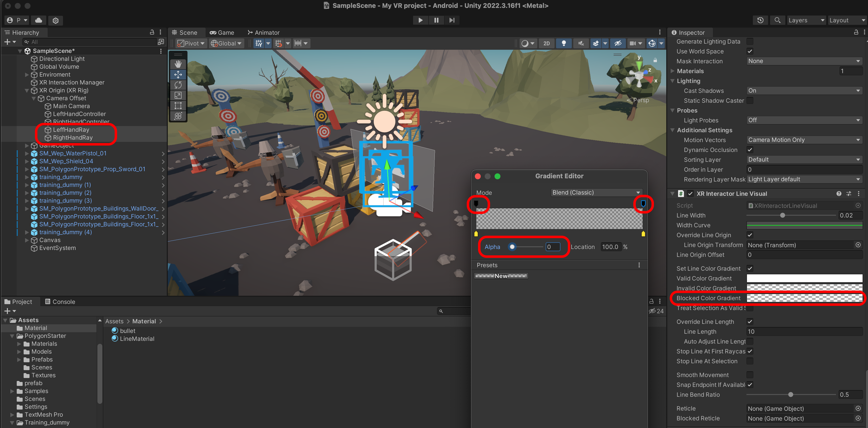Open the Cast Shadows dropdown
The height and width of the screenshot is (428, 868).
(x=804, y=91)
